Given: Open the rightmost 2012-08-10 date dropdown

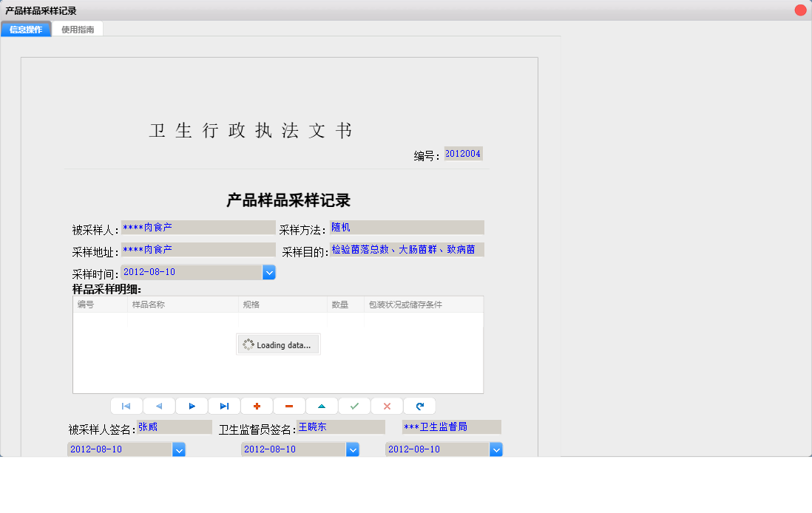Looking at the screenshot, I should coord(496,449).
